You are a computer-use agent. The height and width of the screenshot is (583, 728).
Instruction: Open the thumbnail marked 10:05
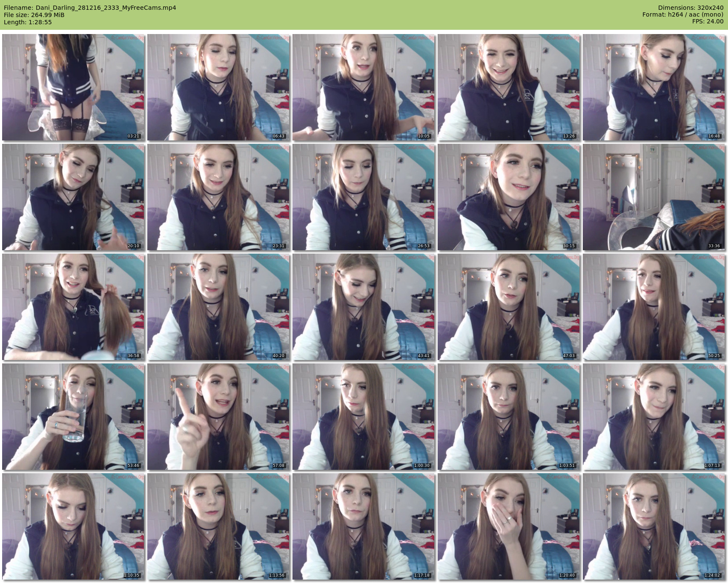point(364,87)
